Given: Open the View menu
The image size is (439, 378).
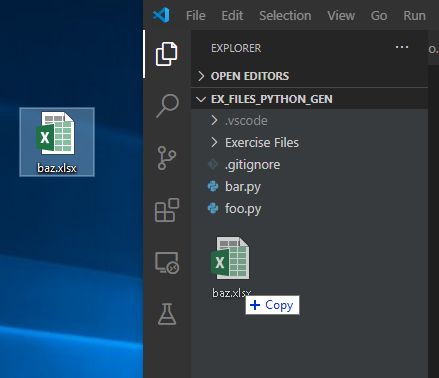Looking at the screenshot, I should click(341, 16).
